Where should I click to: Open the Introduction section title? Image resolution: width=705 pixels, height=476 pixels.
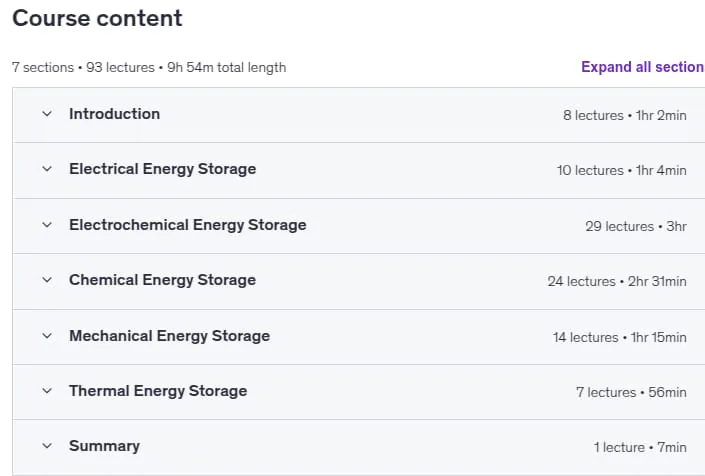click(115, 114)
